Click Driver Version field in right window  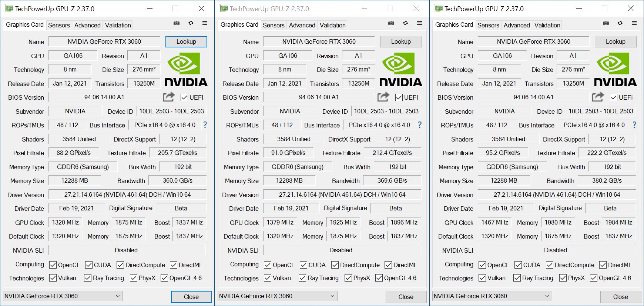pos(557,194)
